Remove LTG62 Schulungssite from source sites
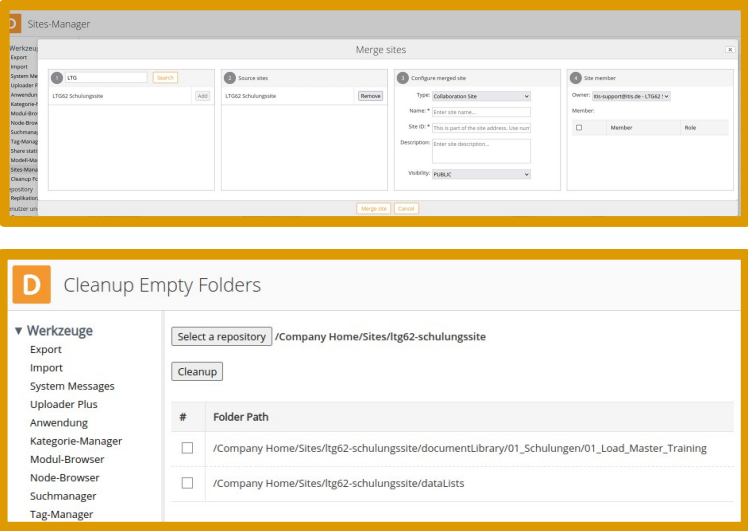This screenshot has height=531, width=748. [x=370, y=96]
